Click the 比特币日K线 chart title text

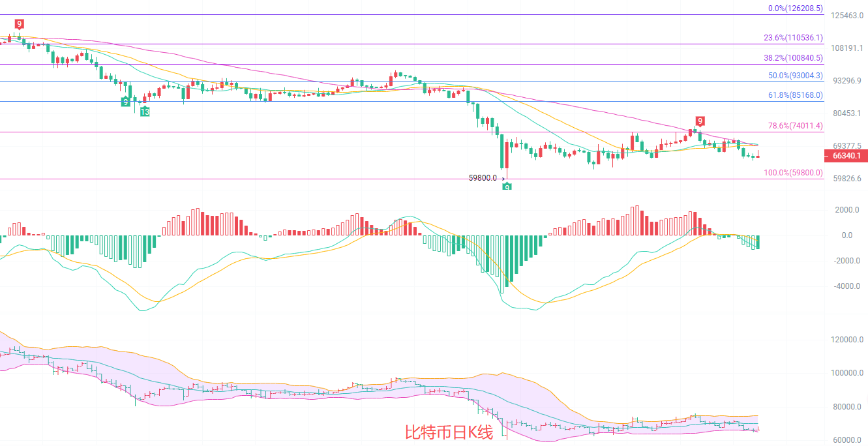click(x=449, y=432)
